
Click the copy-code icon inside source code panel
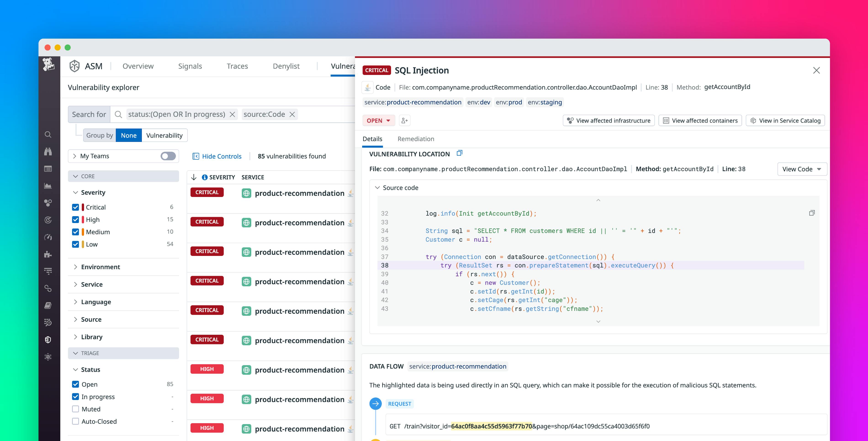[812, 213]
